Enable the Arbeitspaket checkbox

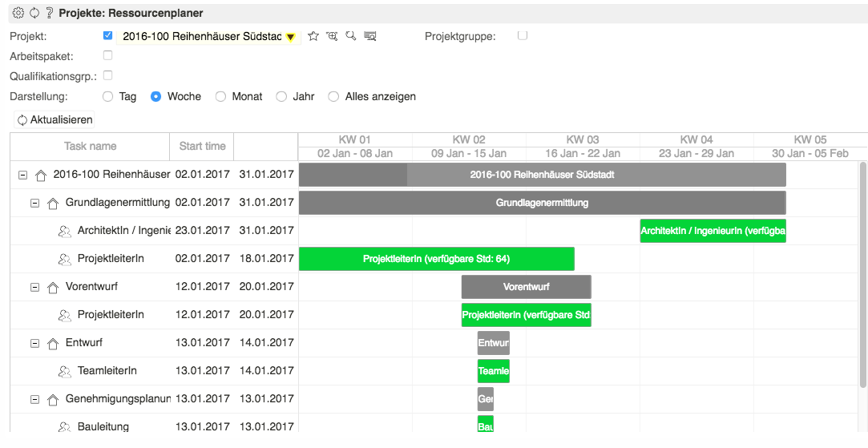108,55
